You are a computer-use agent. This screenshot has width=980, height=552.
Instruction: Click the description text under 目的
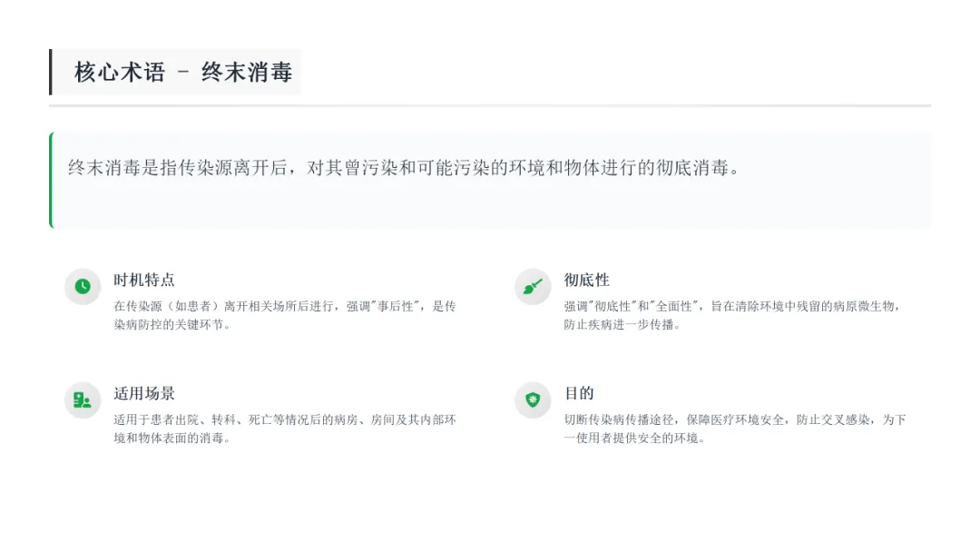click(x=735, y=429)
